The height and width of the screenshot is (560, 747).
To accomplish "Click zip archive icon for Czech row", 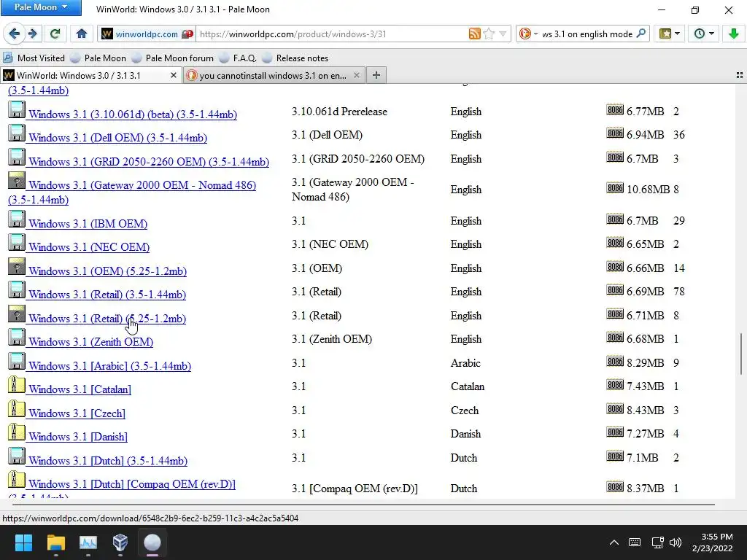I will coord(17,408).
